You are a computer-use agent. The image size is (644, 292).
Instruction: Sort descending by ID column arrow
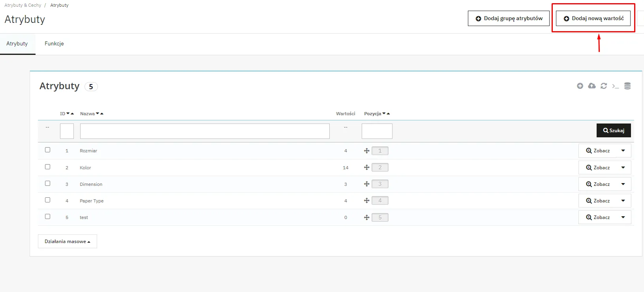click(x=68, y=114)
